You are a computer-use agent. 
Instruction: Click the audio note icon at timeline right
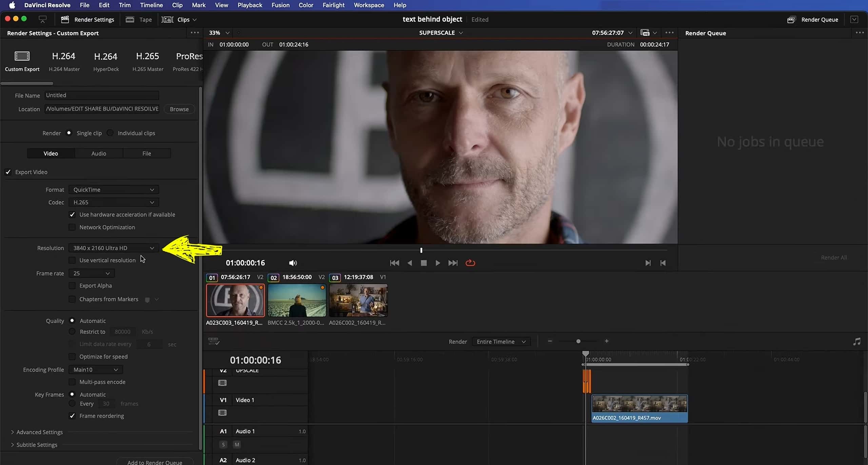pos(856,341)
